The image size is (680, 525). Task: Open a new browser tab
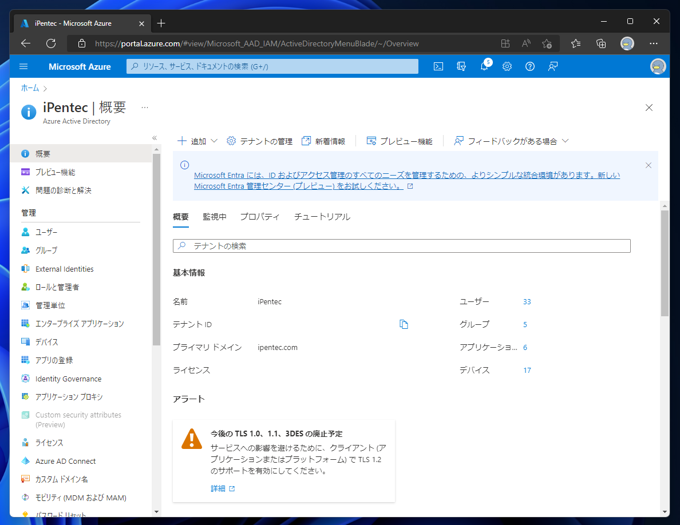[x=161, y=23]
